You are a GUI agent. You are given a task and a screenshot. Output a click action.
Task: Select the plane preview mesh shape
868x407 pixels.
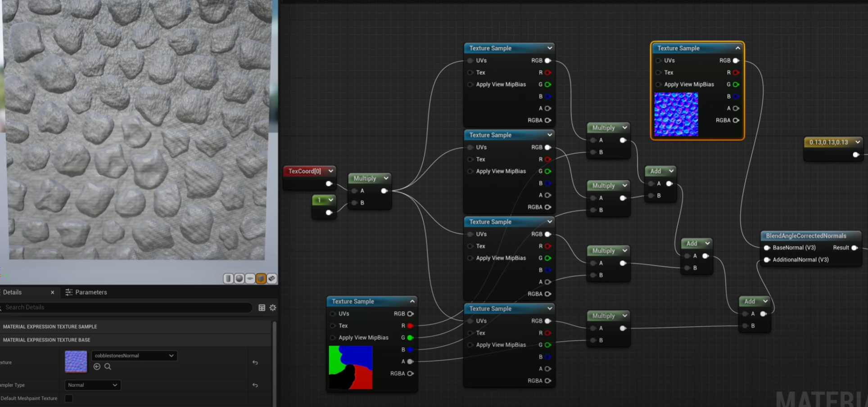(250, 278)
